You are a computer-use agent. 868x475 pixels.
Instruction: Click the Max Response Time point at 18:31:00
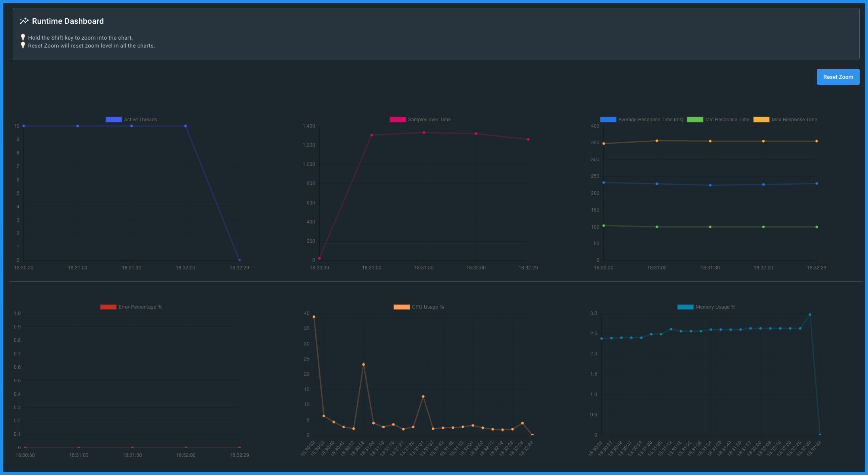657,141
